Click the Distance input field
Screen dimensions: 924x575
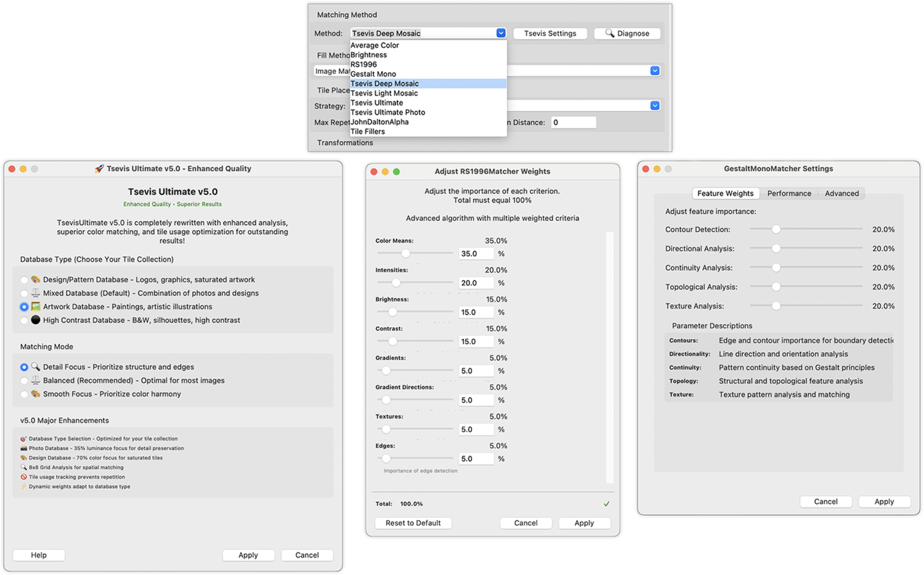coord(573,123)
